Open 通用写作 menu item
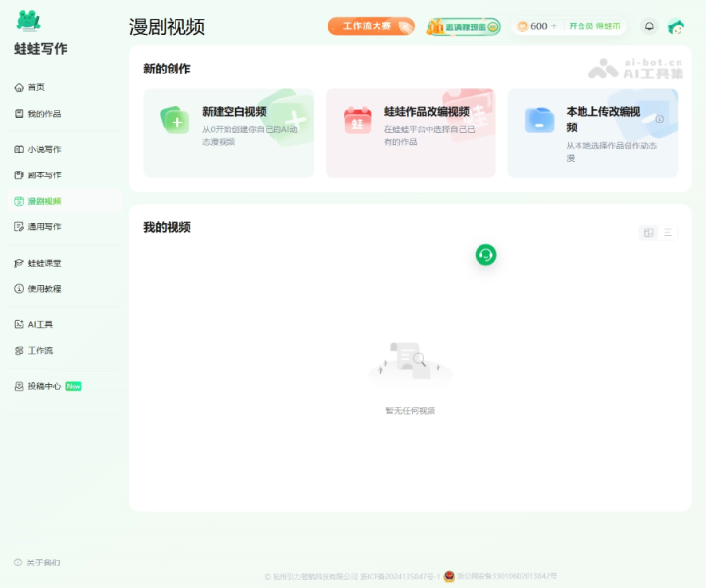Viewport: 706px width, 588px height. click(x=44, y=226)
